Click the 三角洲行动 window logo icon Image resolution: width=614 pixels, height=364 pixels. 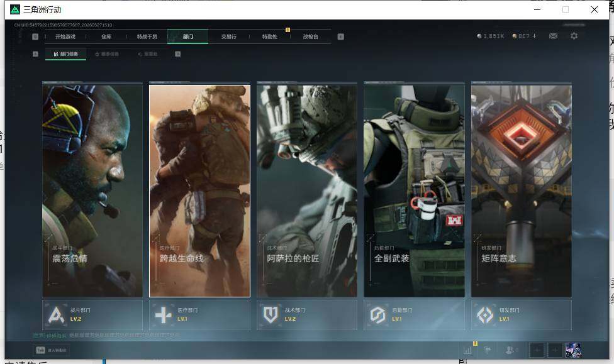tap(15, 9)
